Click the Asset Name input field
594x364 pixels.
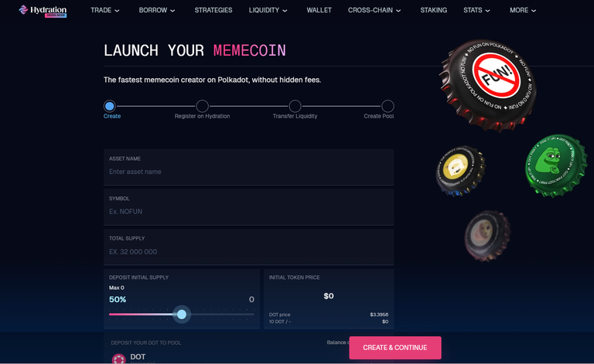coord(249,167)
